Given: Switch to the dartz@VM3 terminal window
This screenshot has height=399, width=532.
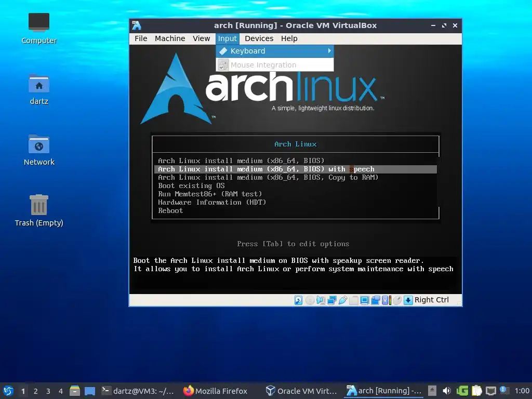Looking at the screenshot, I should pos(138,391).
